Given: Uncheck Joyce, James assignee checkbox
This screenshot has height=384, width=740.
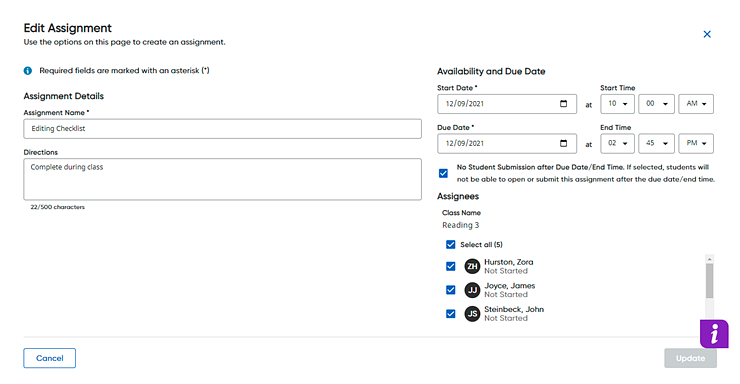Looking at the screenshot, I should tap(451, 290).
